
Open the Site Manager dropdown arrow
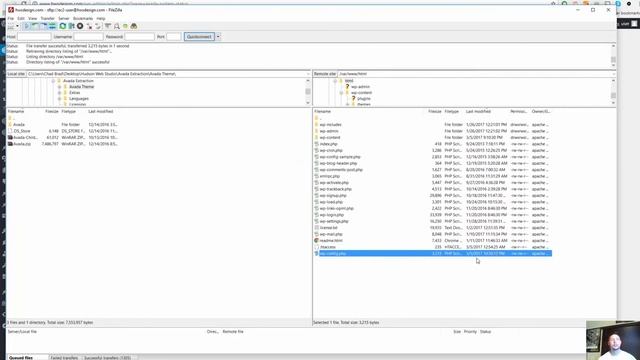tap(17, 26)
